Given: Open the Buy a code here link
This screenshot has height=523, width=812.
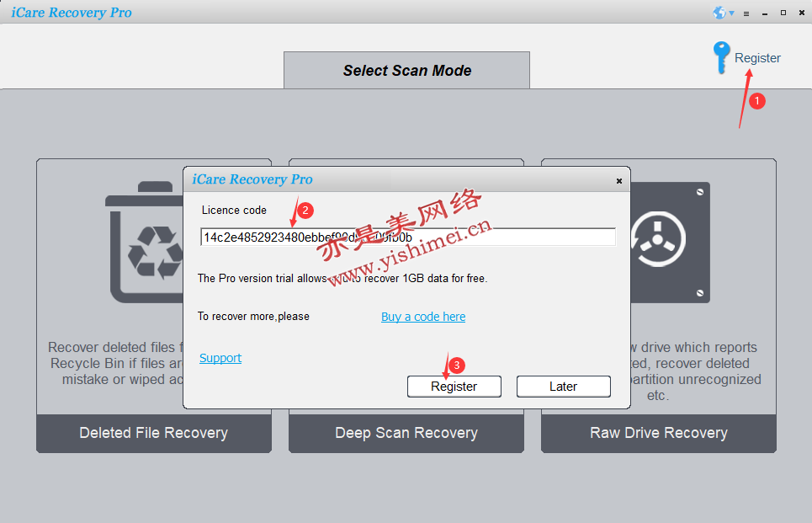Looking at the screenshot, I should click(423, 317).
